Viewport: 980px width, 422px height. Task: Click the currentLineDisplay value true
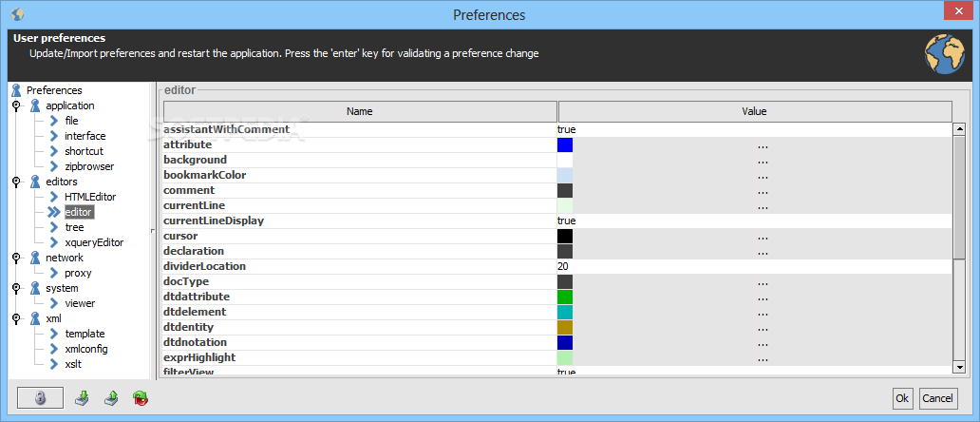(754, 221)
